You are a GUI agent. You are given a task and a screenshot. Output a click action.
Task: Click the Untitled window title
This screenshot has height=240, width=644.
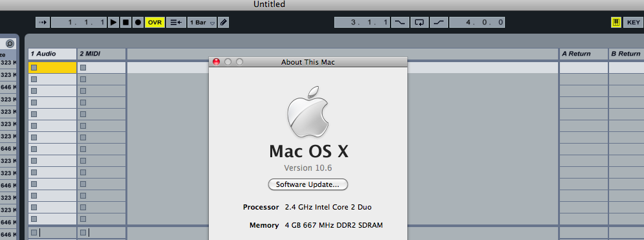[x=269, y=5]
